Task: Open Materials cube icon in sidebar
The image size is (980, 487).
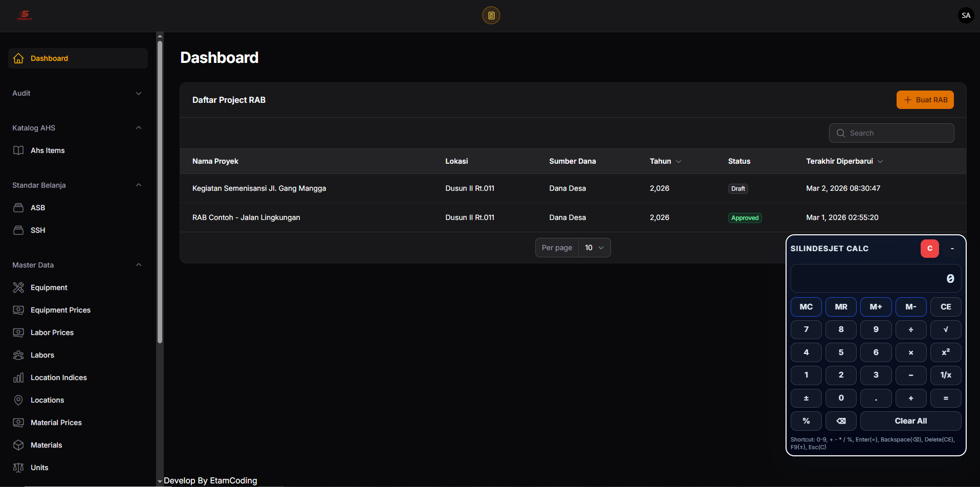Action: (18, 445)
